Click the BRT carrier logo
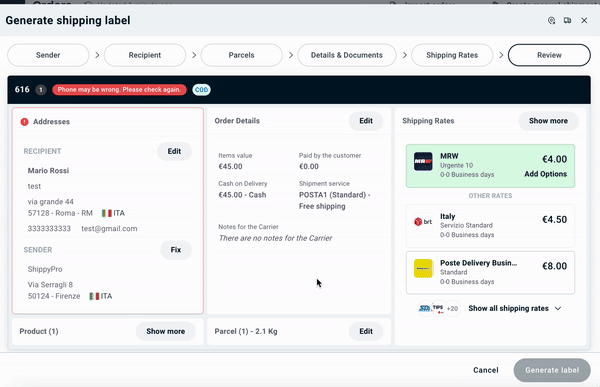Screen dimensions: 600x387 (423, 222)
